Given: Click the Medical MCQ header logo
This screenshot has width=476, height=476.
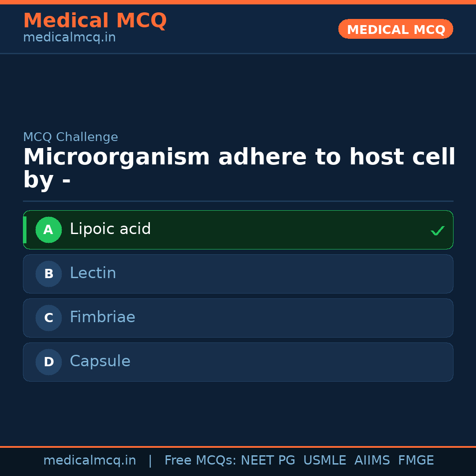Looking at the screenshot, I should pyautogui.click(x=95, y=21).
